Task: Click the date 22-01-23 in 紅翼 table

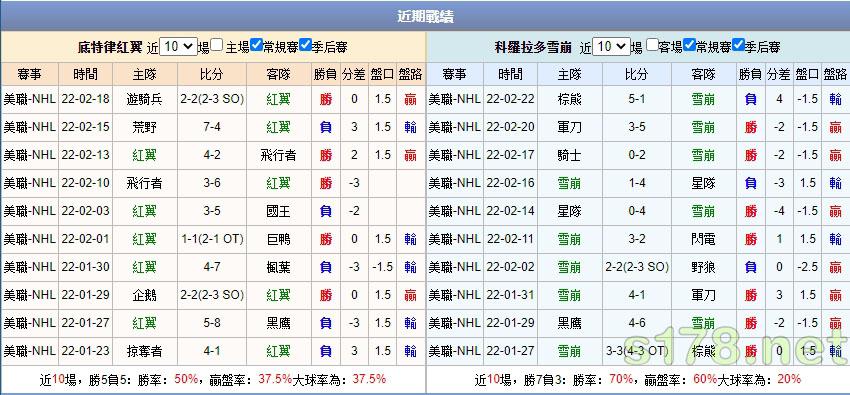Action: click(86, 351)
